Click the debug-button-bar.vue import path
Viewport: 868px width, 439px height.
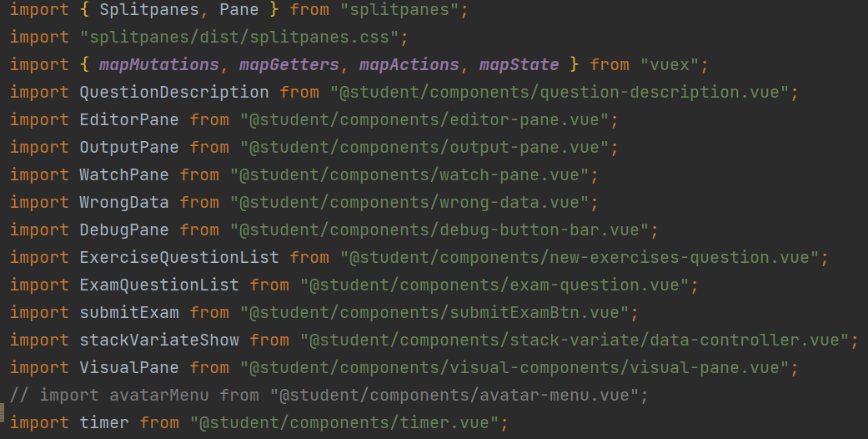[439, 230]
